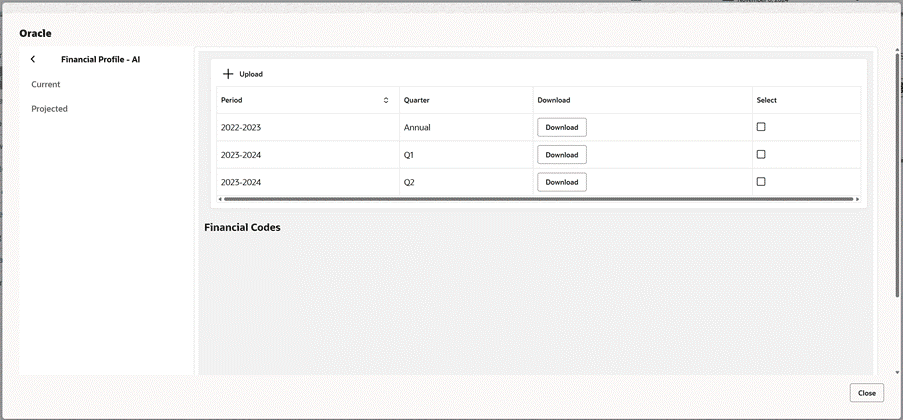Open the Projected section
The width and height of the screenshot is (903, 420).
coord(50,108)
